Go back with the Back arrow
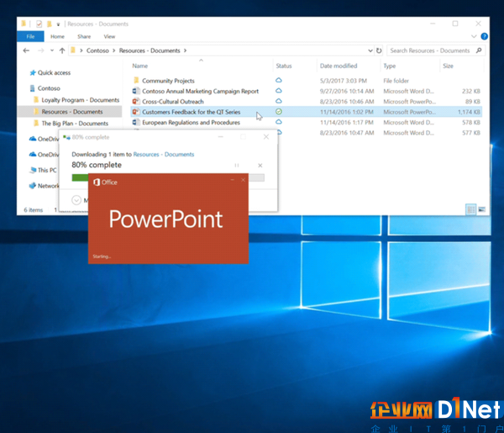Screen dimensions: 504x433 click(26, 50)
